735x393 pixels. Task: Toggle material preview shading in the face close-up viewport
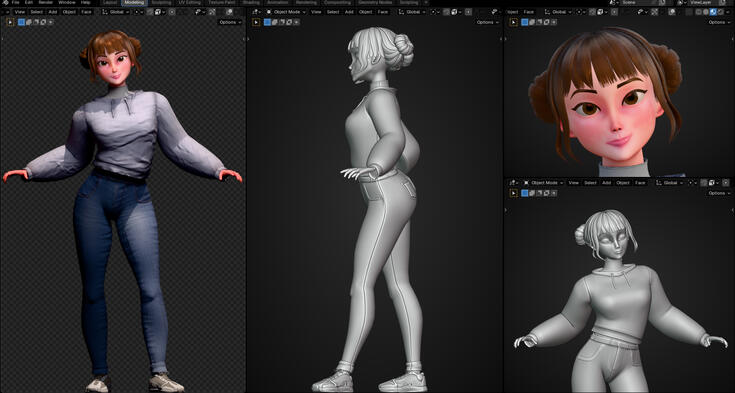(713, 12)
